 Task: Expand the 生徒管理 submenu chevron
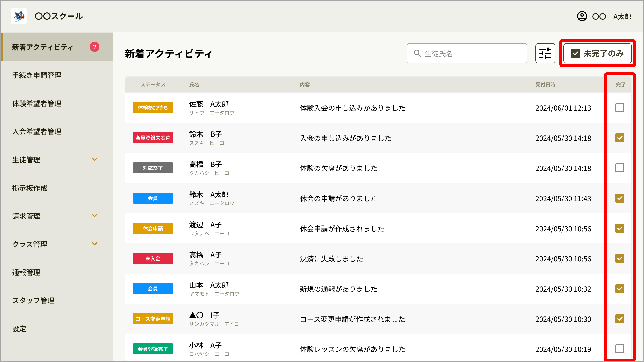95,159
